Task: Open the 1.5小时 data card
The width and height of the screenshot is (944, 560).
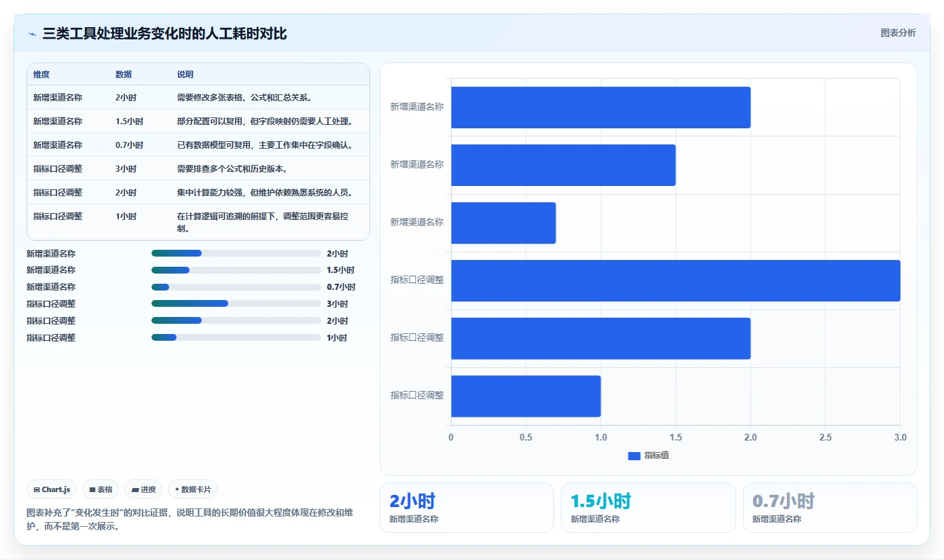Action: (648, 508)
